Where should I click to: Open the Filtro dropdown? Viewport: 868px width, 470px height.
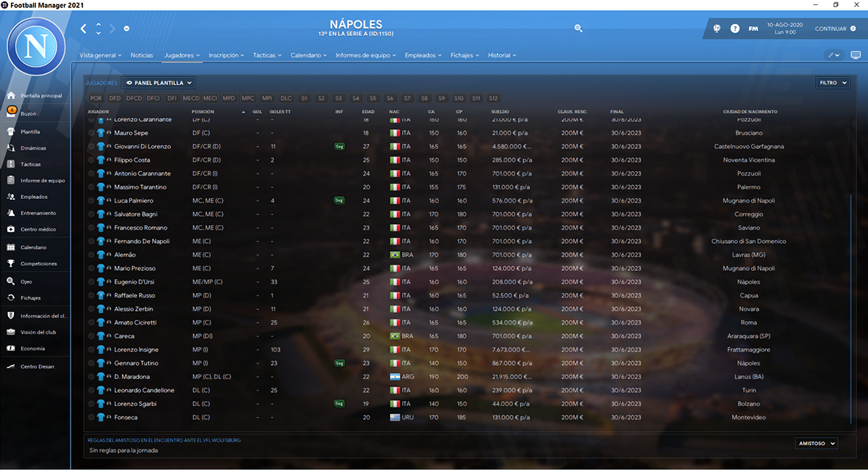833,83
